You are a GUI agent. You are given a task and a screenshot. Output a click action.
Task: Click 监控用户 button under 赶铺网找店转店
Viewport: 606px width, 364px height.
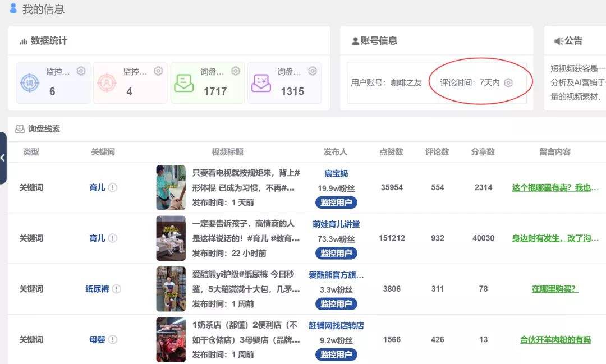click(x=336, y=354)
